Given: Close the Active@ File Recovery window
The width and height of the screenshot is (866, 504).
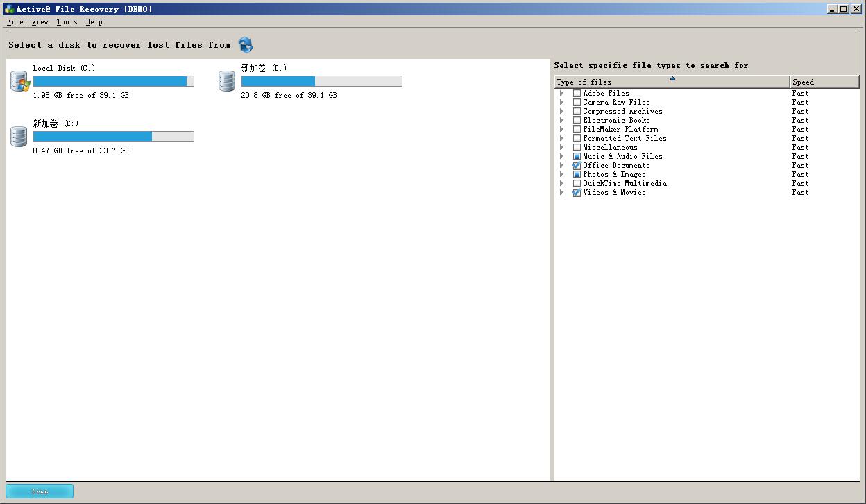Looking at the screenshot, I should [856, 9].
